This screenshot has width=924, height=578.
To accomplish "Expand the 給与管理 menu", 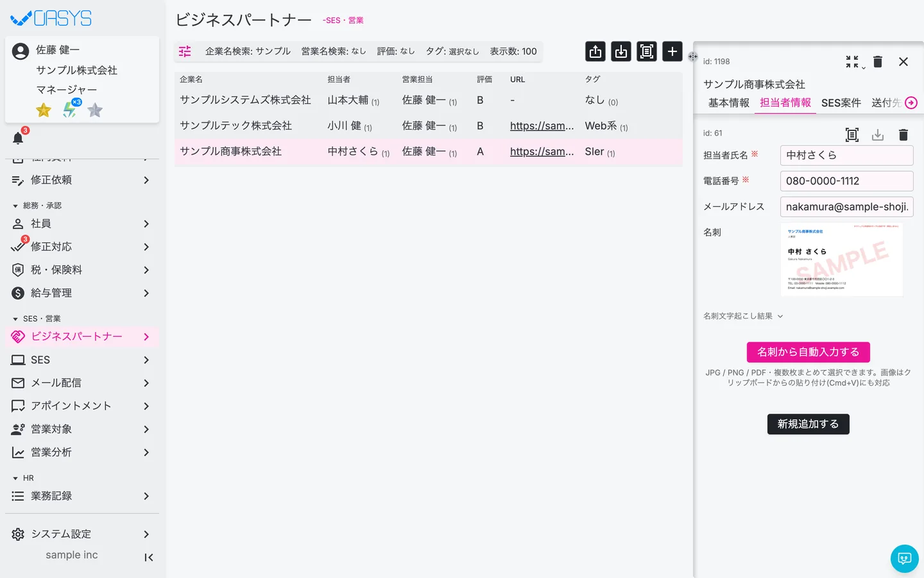I will pyautogui.click(x=82, y=293).
